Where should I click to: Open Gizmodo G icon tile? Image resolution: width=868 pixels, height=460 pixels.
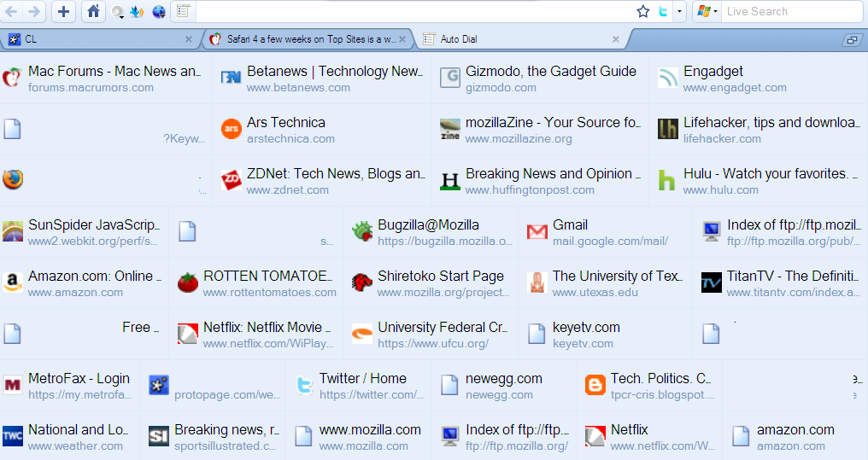450,78
